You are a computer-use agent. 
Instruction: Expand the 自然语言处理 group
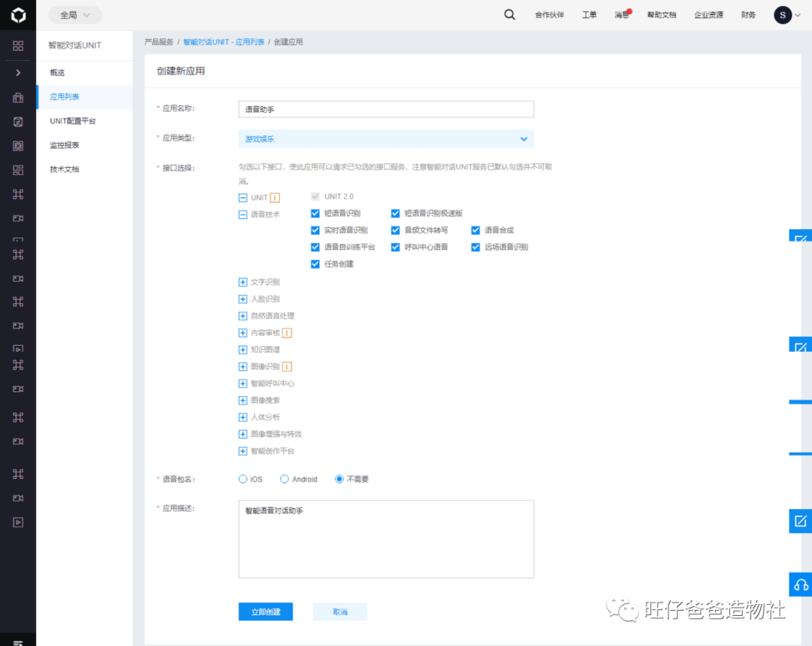(242, 316)
